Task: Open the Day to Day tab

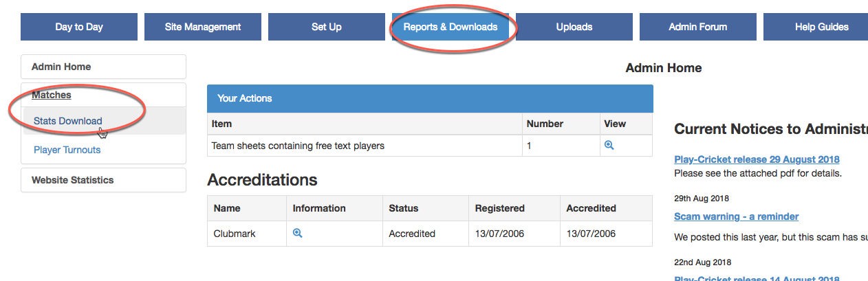Action: coord(79,27)
